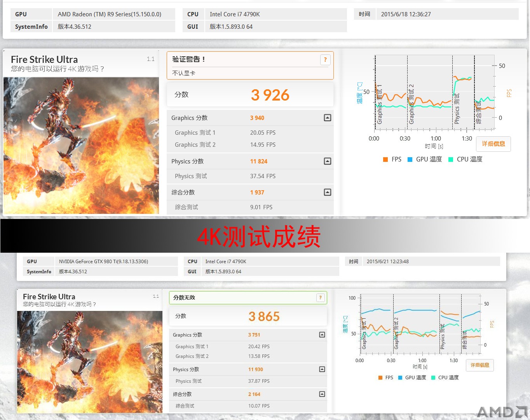The height and width of the screenshot is (420, 530).
Task: Click the combined score value 1 937
Action: pos(257,193)
